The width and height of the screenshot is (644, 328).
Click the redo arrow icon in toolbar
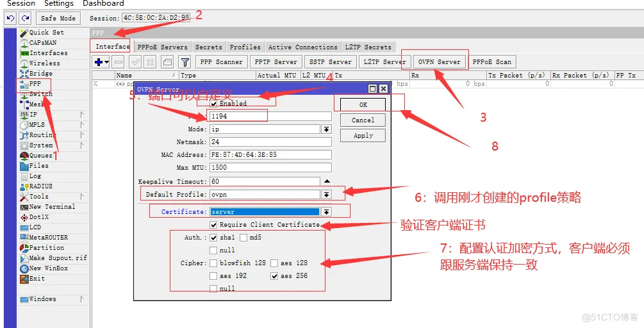[x=24, y=18]
